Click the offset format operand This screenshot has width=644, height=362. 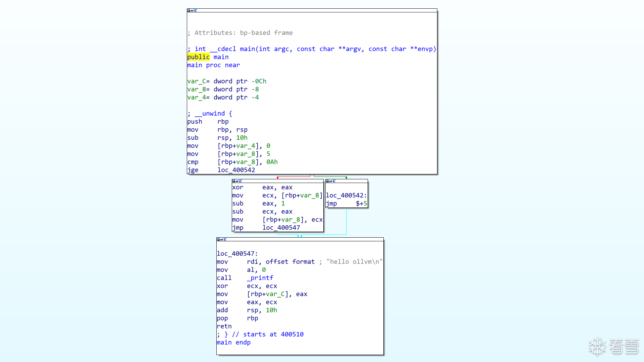tap(290, 262)
